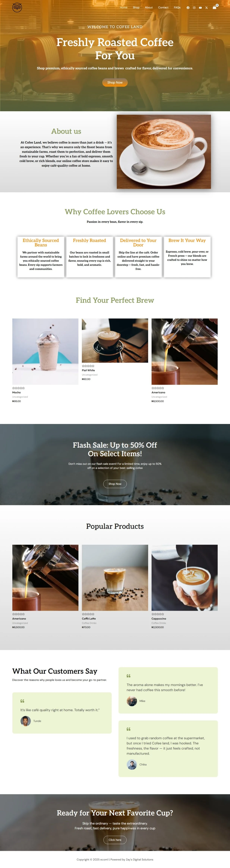Click the owl logo in header
Screen dimensions: 230x868
pyautogui.click(x=17, y=7)
